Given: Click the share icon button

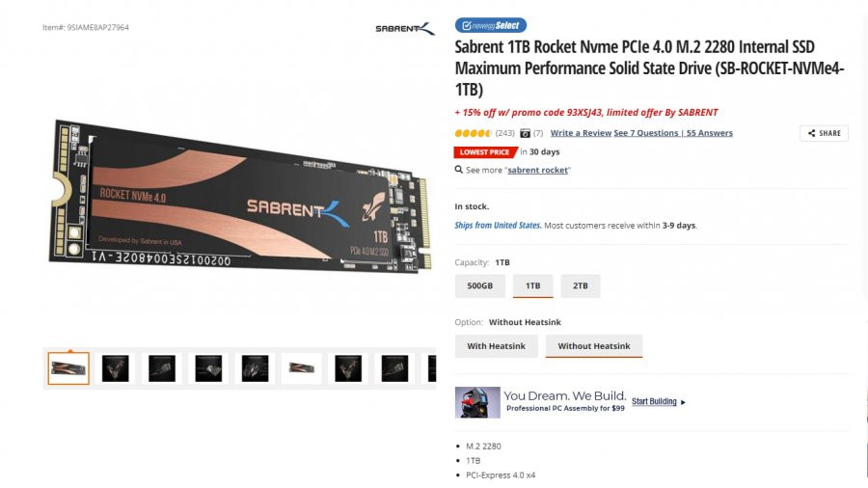Looking at the screenshot, I should tap(824, 133).
